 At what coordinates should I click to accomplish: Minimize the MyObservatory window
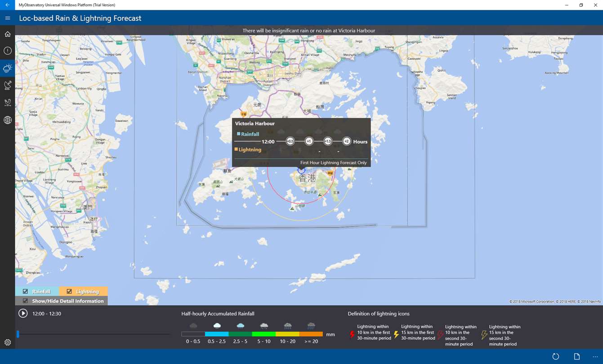click(x=566, y=5)
